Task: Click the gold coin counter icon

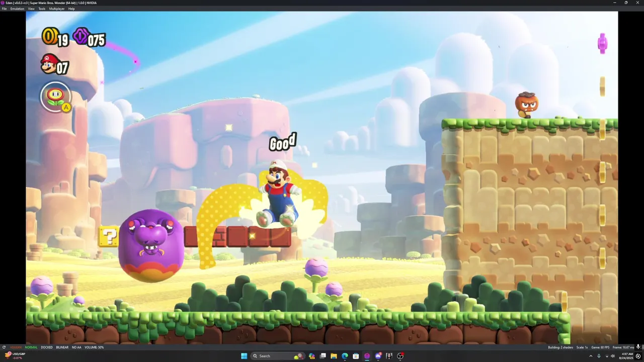Action: click(x=49, y=36)
